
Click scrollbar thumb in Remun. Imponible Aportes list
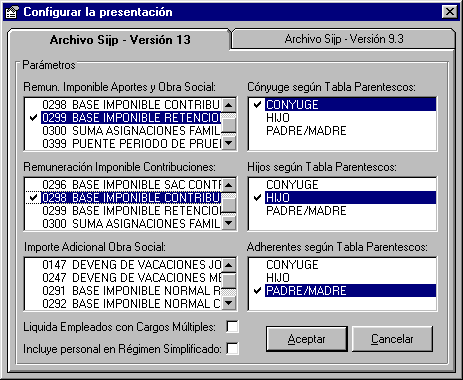229,125
